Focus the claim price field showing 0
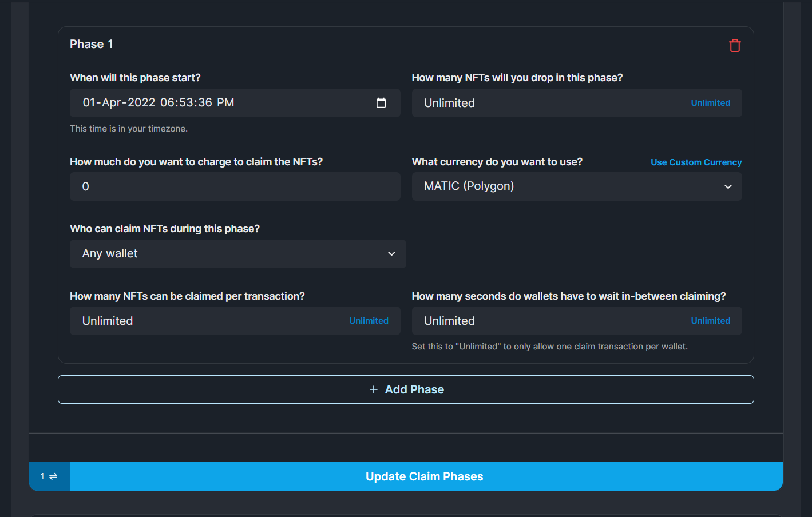Image resolution: width=812 pixels, height=517 pixels. coord(235,186)
